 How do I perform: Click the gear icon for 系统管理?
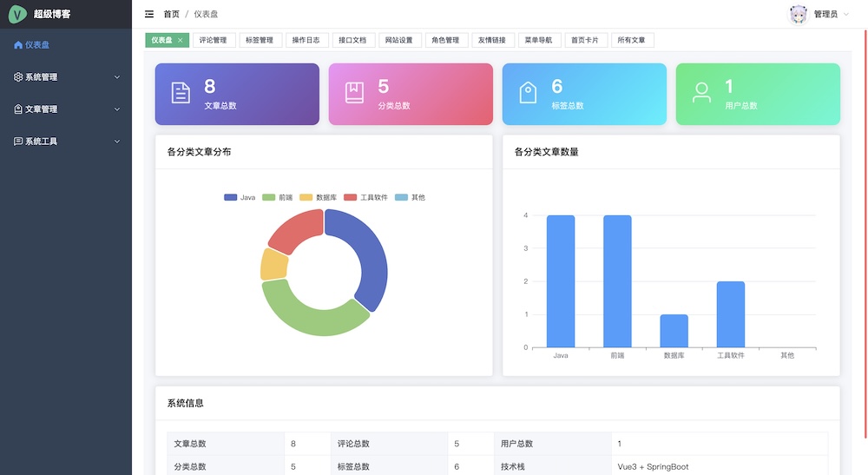click(18, 77)
